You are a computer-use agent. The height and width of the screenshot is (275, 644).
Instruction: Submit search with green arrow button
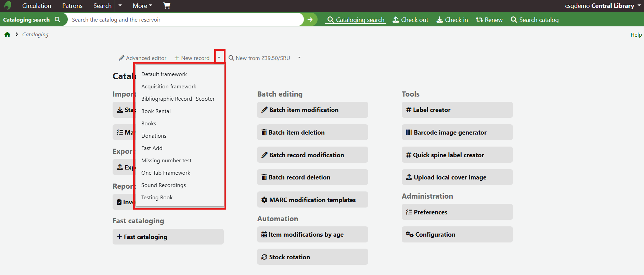pos(310,20)
